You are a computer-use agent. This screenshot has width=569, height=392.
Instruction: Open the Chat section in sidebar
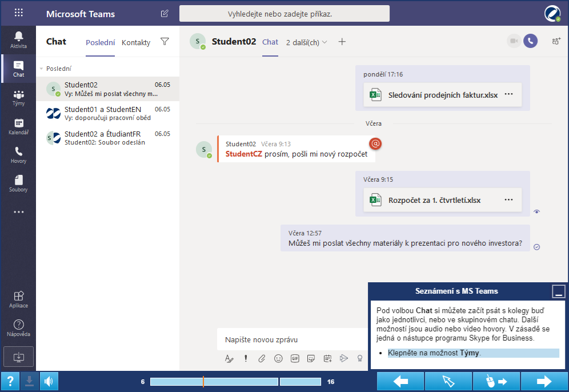(x=18, y=69)
